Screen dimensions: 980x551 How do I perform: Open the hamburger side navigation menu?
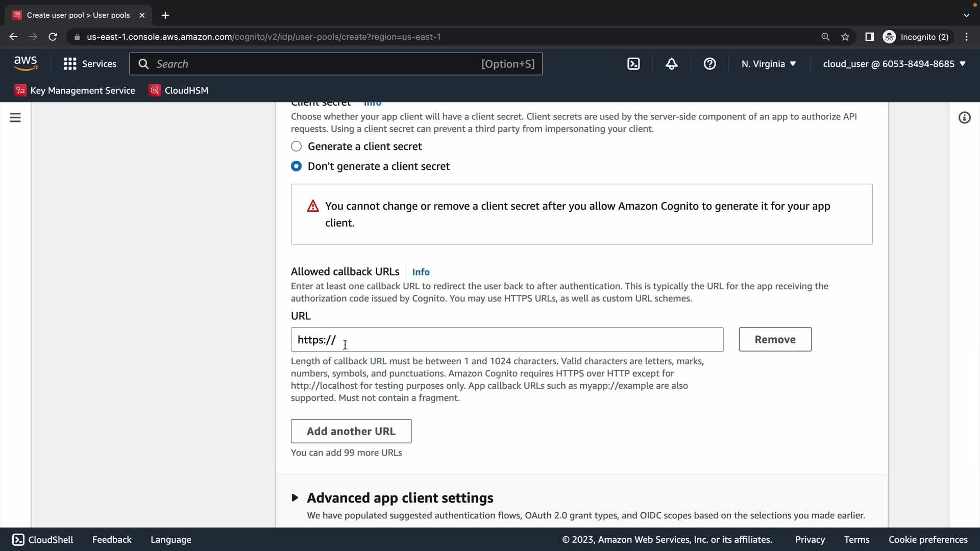point(15,118)
